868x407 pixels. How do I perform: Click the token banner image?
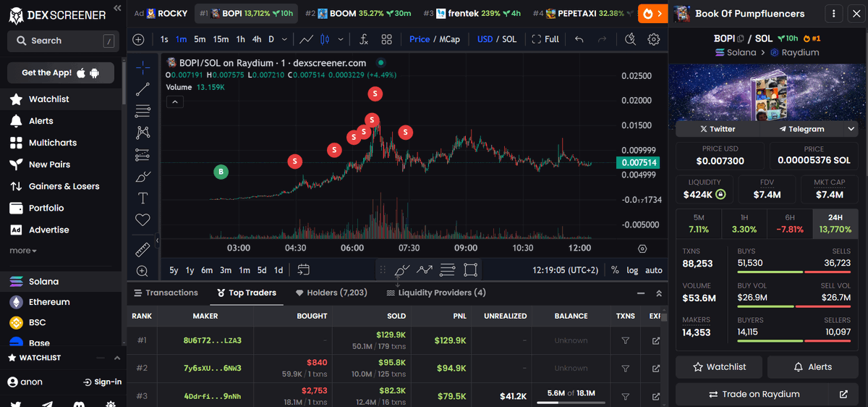[767, 93]
